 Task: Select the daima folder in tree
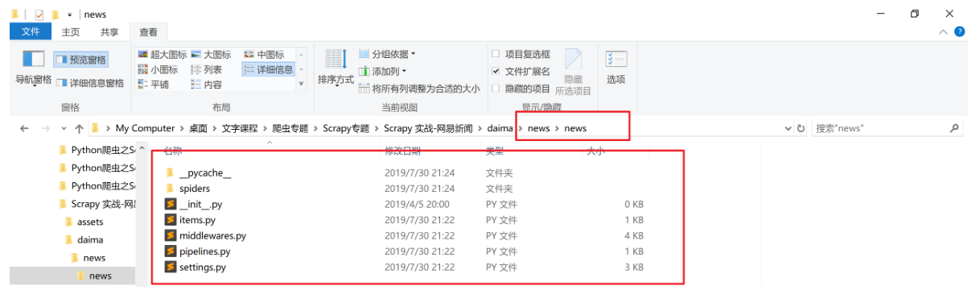(x=90, y=239)
